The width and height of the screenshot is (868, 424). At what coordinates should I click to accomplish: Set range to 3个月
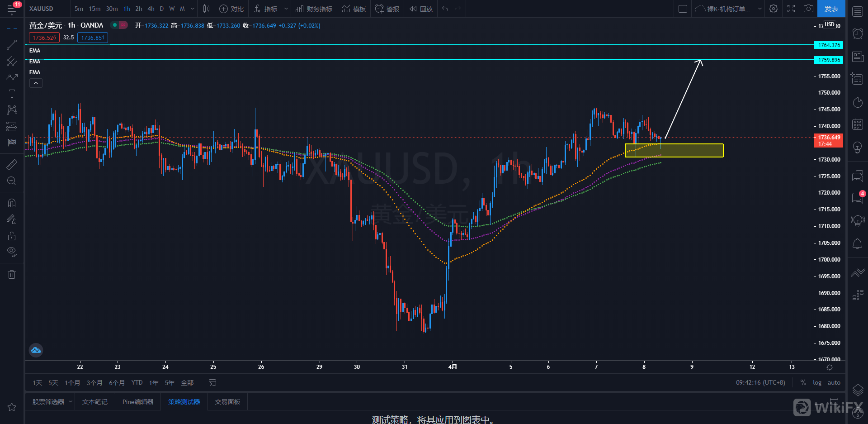click(94, 383)
